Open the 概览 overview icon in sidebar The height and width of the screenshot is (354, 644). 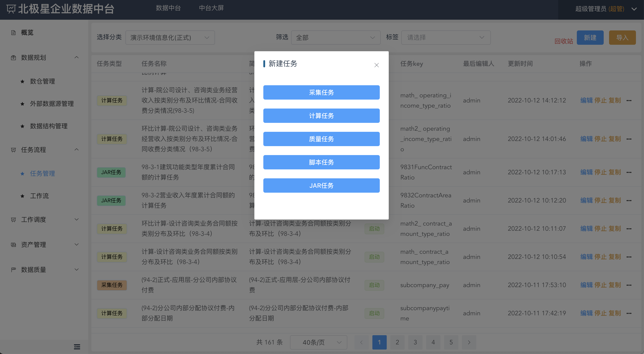click(x=13, y=32)
